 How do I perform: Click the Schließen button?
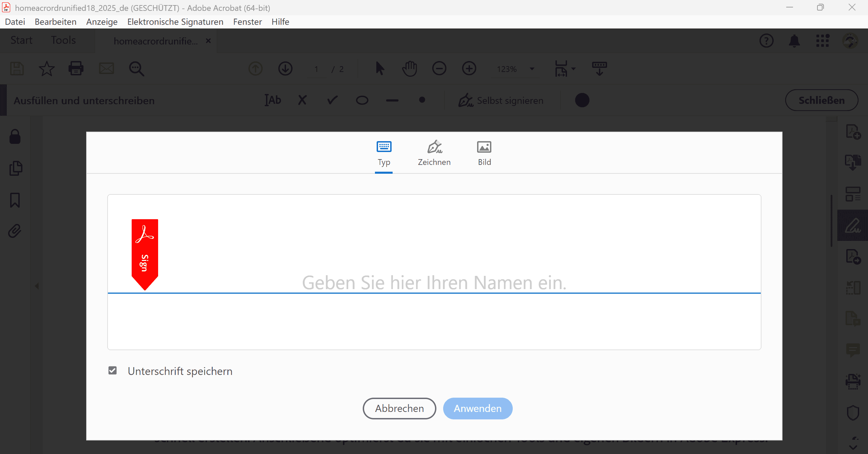pos(822,100)
